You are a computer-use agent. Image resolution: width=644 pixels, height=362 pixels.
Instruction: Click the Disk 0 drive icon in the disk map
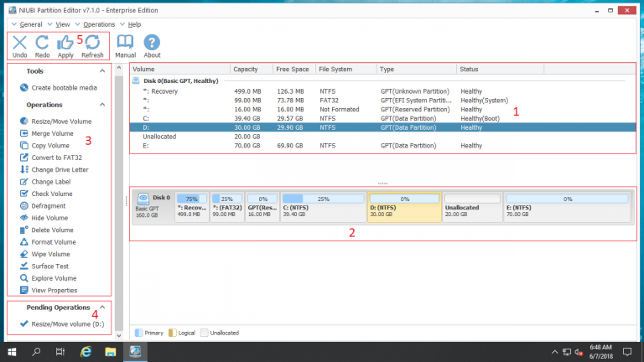pos(143,199)
